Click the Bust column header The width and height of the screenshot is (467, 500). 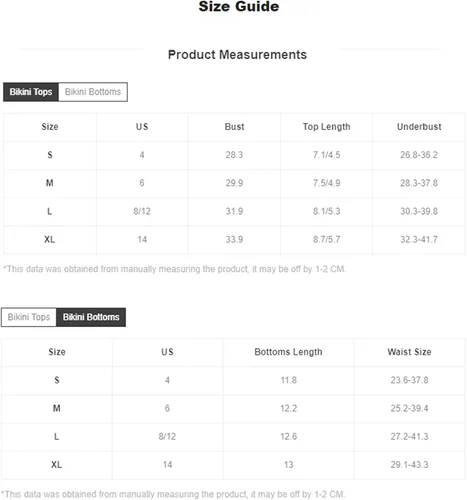pyautogui.click(x=234, y=127)
